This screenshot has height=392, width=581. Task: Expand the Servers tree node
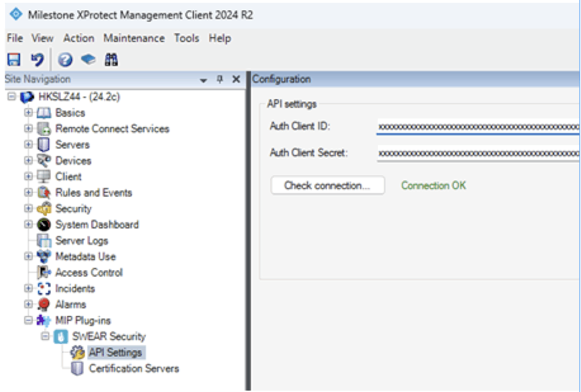[28, 145]
